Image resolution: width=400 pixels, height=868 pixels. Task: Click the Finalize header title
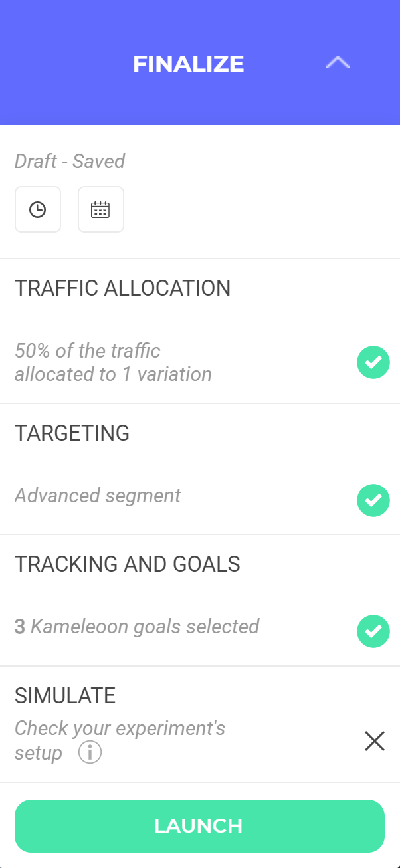point(189,64)
